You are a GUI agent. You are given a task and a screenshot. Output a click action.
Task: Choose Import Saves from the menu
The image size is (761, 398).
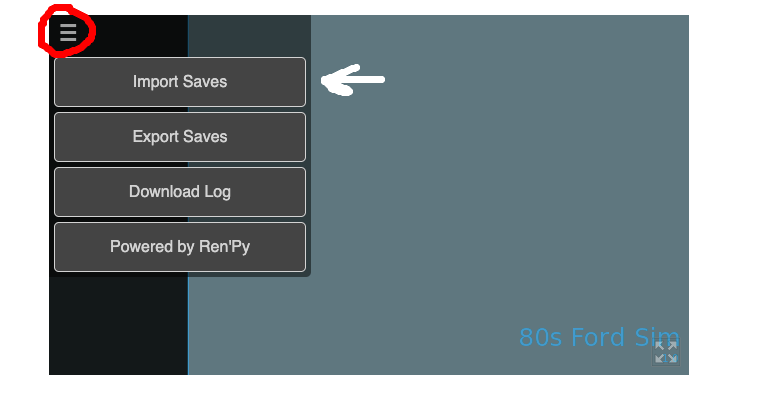pos(180,82)
